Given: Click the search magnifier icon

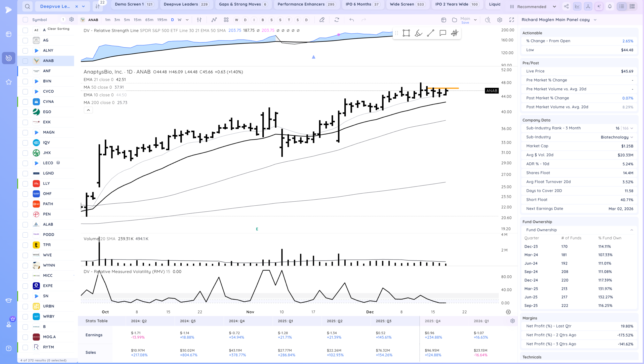Looking at the screenshot, I should (27, 7).
